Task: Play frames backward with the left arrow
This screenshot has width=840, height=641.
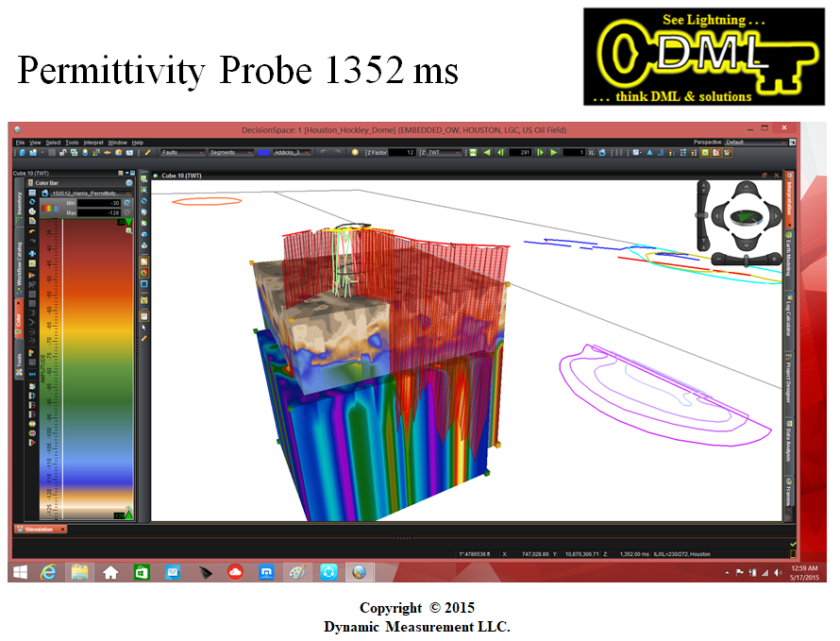Action: click(487, 153)
